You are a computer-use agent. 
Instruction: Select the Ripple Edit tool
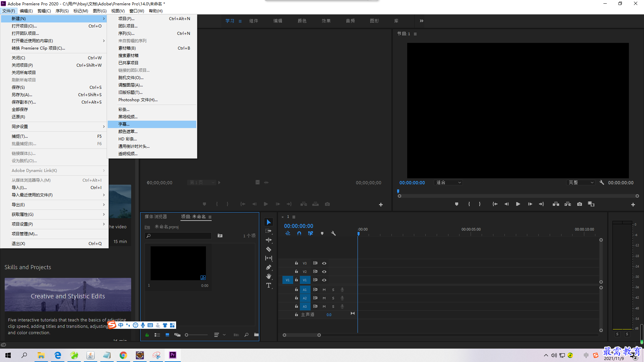[269, 240]
